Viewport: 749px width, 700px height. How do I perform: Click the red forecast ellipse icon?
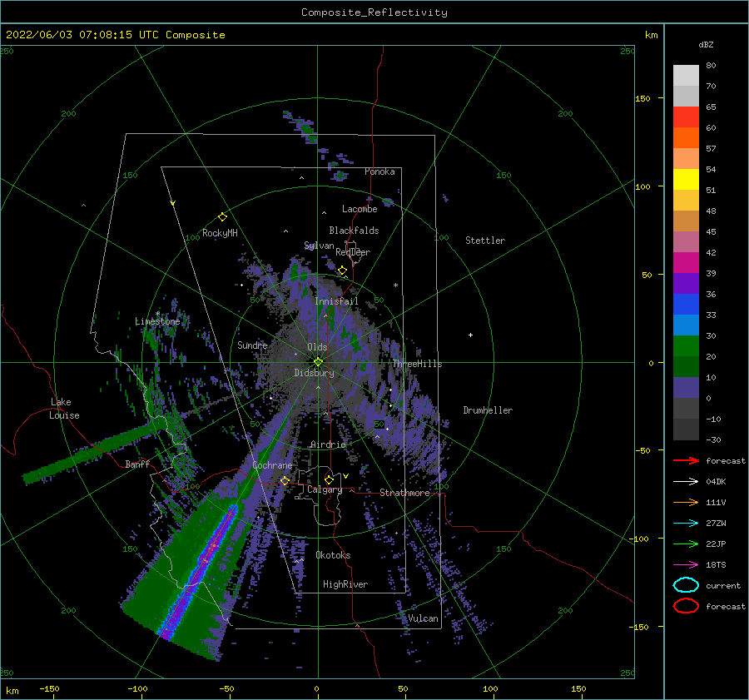pos(686,606)
